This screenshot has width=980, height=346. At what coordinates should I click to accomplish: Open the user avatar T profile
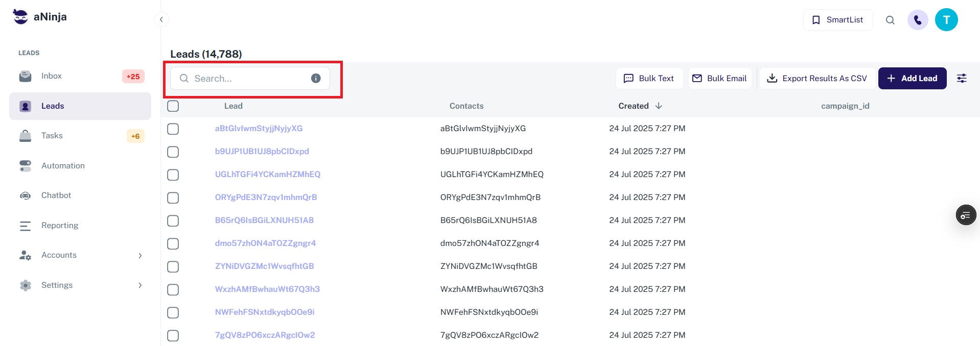point(946,20)
